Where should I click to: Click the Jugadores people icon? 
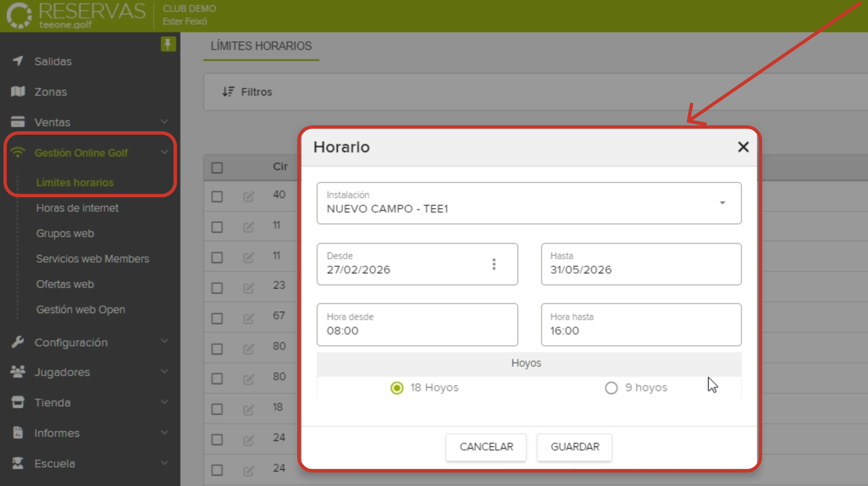(x=18, y=372)
